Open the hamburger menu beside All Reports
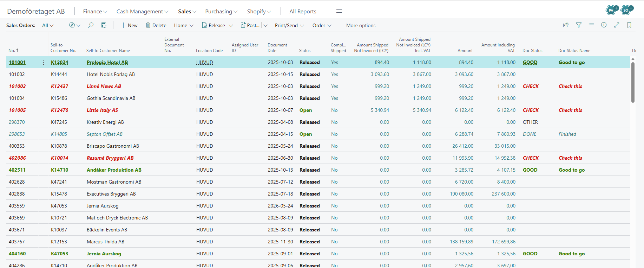644x268 pixels. tap(339, 11)
